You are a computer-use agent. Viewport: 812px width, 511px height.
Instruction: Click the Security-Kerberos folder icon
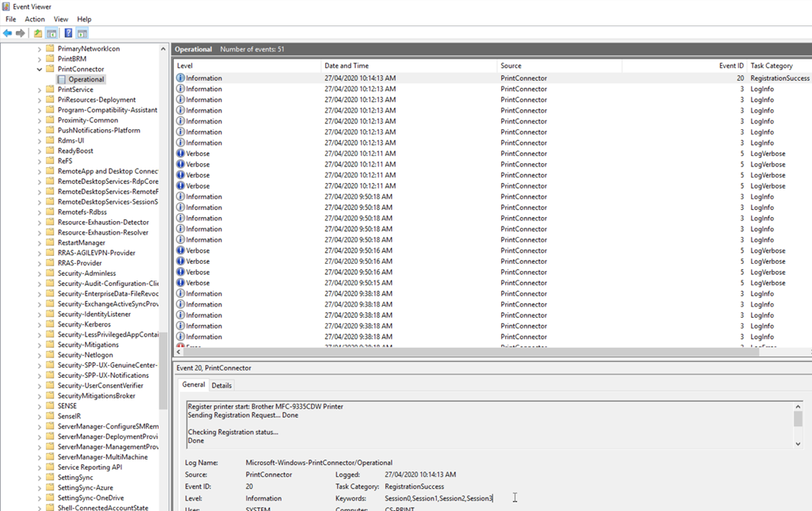[50, 324]
